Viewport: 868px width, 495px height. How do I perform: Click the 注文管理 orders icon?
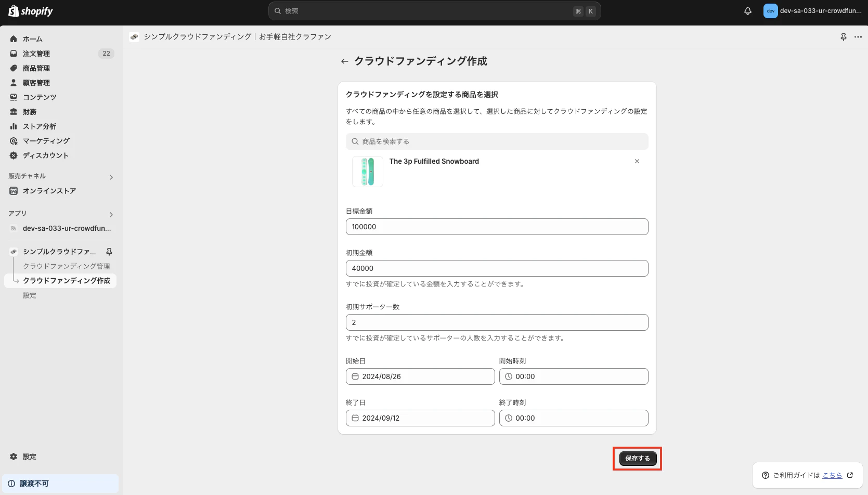13,53
